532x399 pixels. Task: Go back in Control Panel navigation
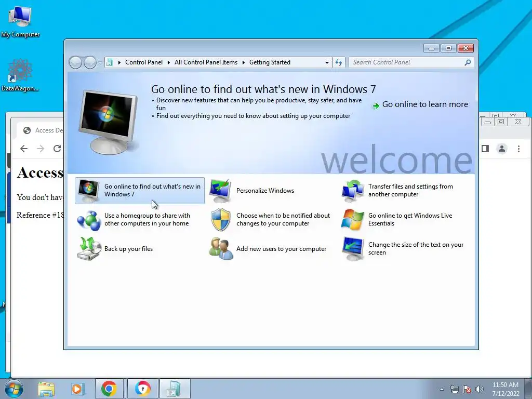coord(75,62)
